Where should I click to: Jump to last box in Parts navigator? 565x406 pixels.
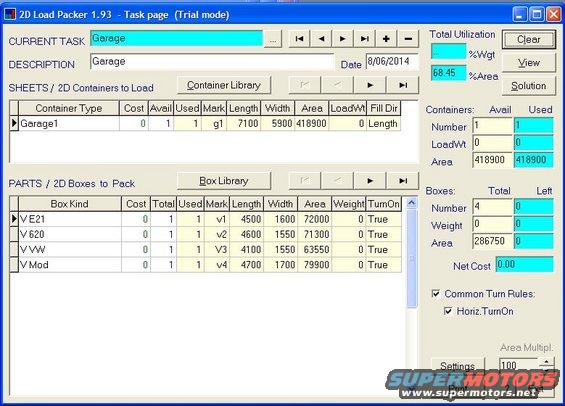click(403, 180)
